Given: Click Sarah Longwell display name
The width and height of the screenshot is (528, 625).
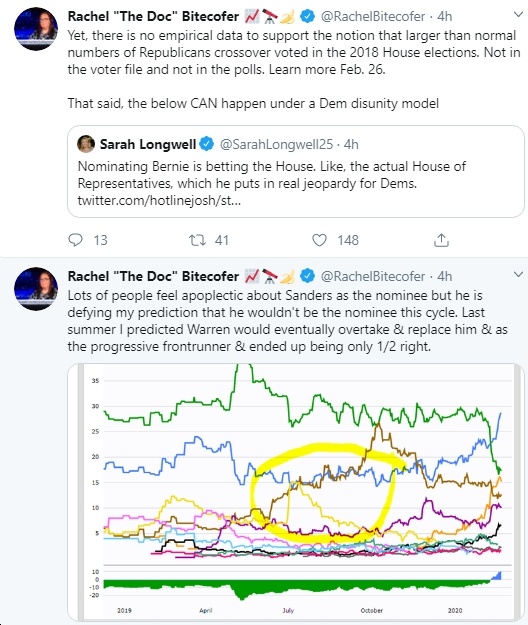Looking at the screenshot, I should (148, 144).
